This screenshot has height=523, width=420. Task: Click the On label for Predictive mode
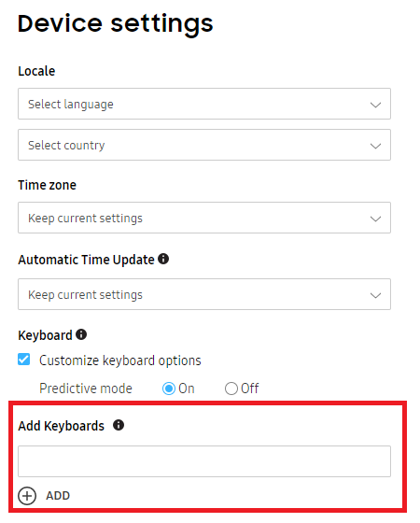tap(187, 389)
